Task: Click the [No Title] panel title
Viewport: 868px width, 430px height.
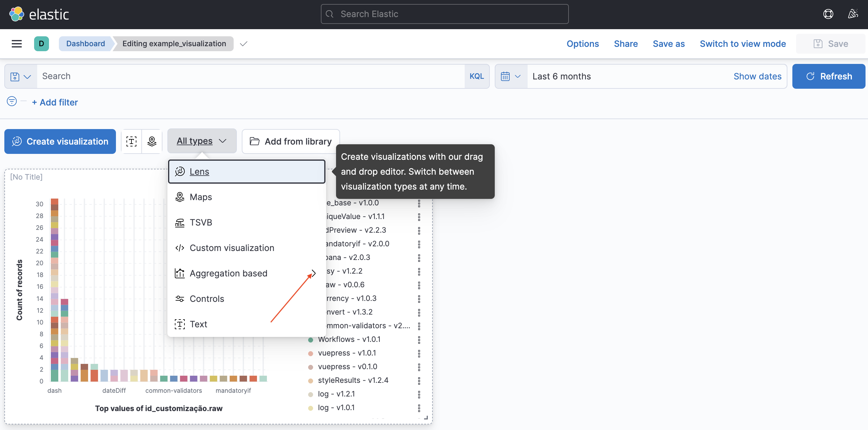Action: coord(26,177)
